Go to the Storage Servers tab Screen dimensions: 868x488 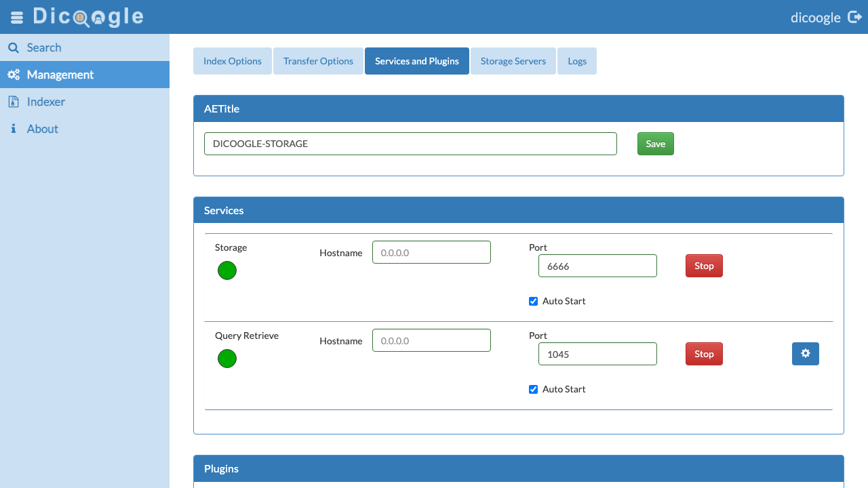click(513, 61)
